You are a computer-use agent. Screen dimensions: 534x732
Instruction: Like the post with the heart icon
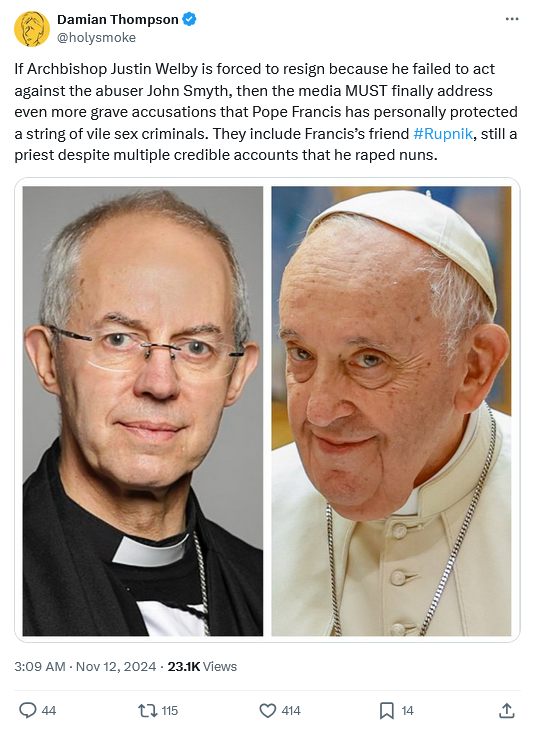click(x=267, y=711)
